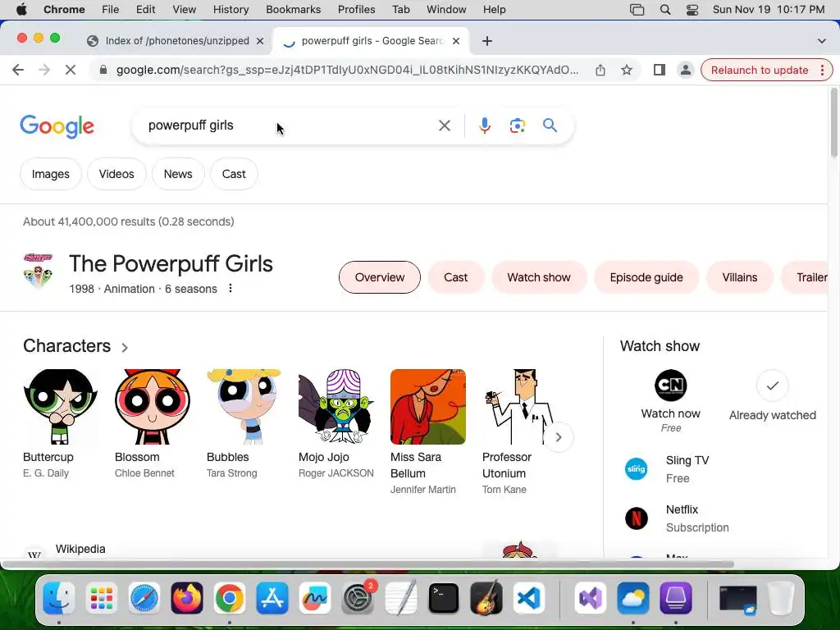This screenshot has width=840, height=630.
Task: Open the tab search dropdown
Action: pos(822,41)
